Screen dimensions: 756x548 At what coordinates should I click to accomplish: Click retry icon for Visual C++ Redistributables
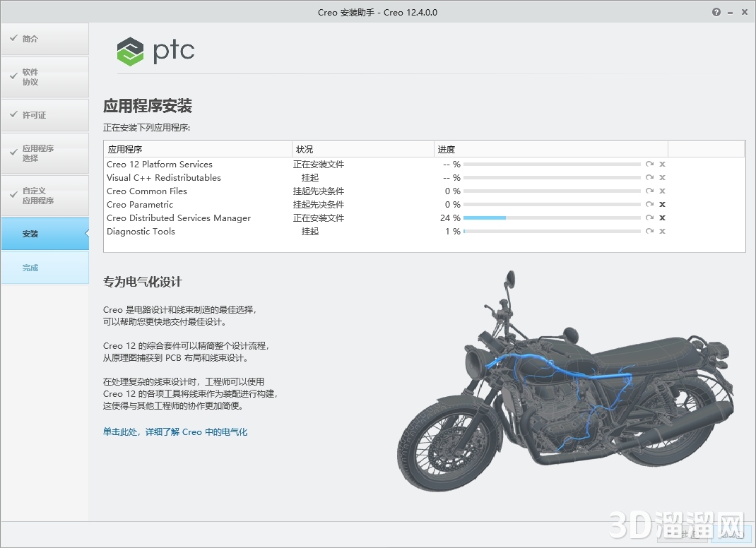[x=649, y=177]
